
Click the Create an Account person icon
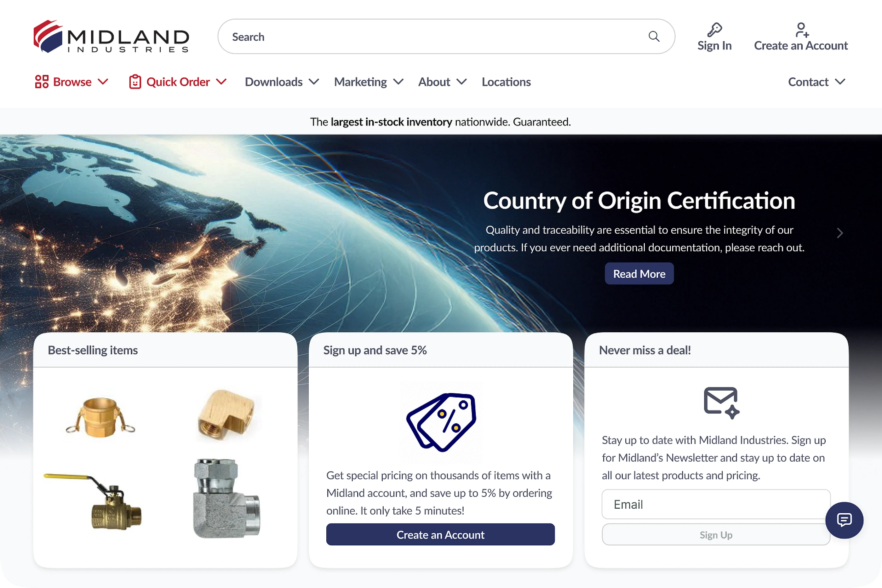(802, 30)
